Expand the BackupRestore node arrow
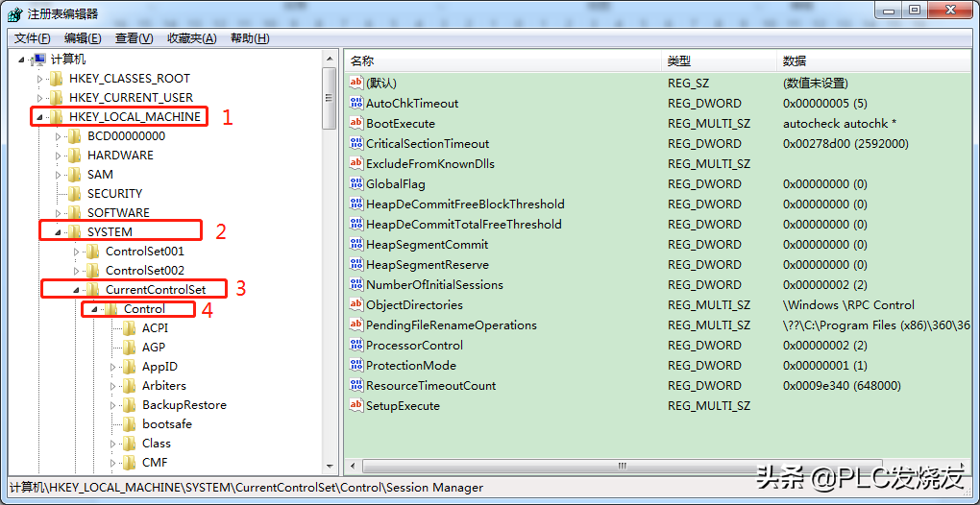 [x=113, y=406]
